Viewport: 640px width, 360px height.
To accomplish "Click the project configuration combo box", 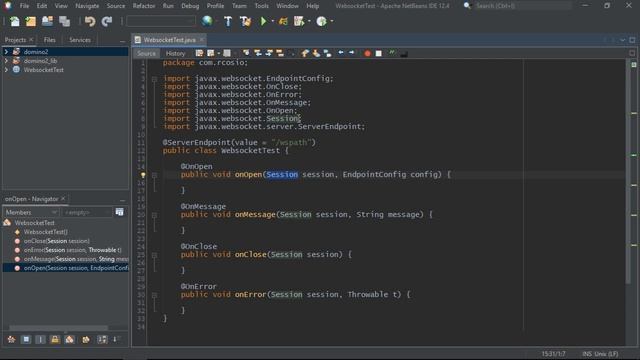I will pos(161,21).
